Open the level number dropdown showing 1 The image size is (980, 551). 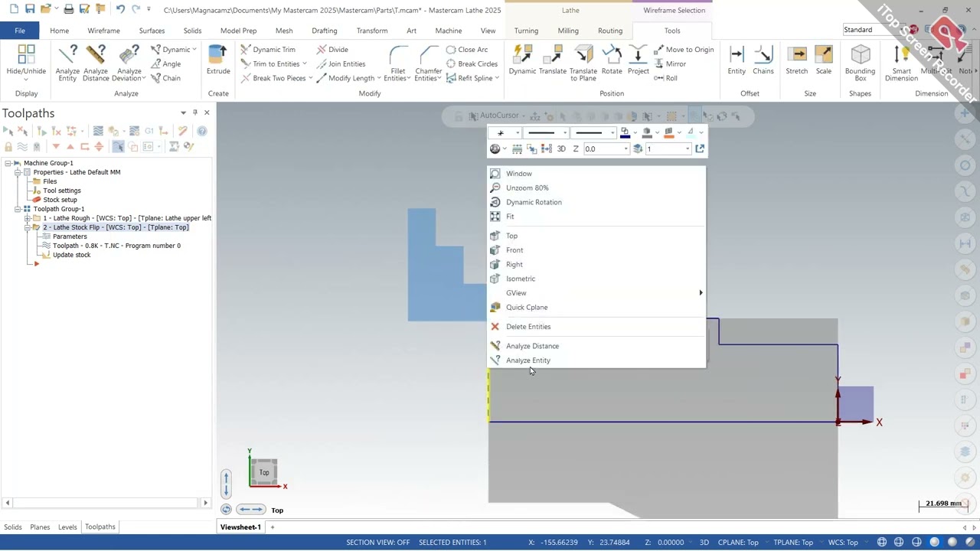[x=687, y=148]
